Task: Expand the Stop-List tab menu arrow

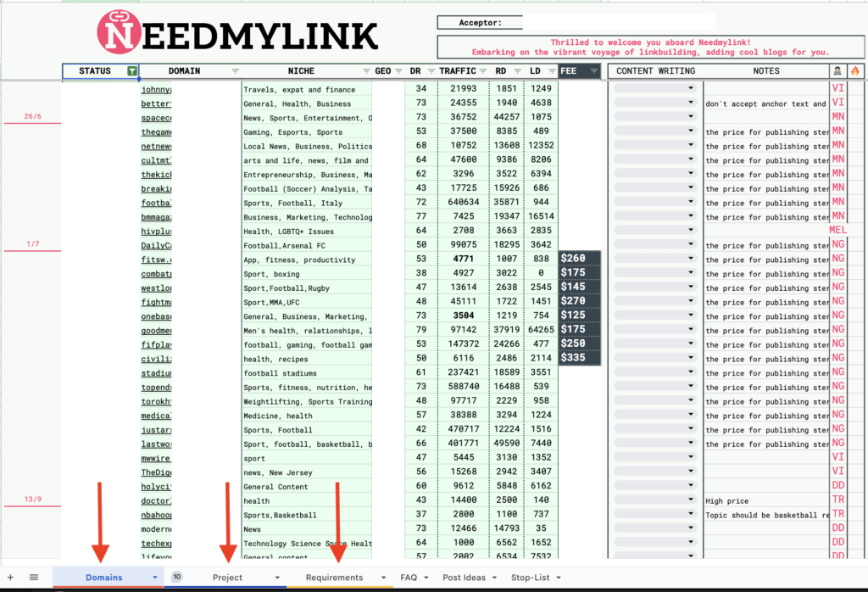Action: coord(559,578)
